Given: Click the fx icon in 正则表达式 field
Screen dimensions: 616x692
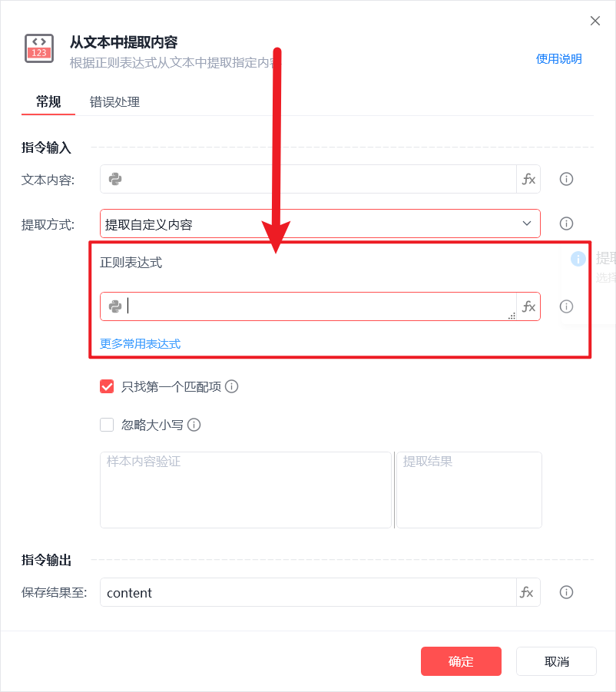Looking at the screenshot, I should click(528, 306).
